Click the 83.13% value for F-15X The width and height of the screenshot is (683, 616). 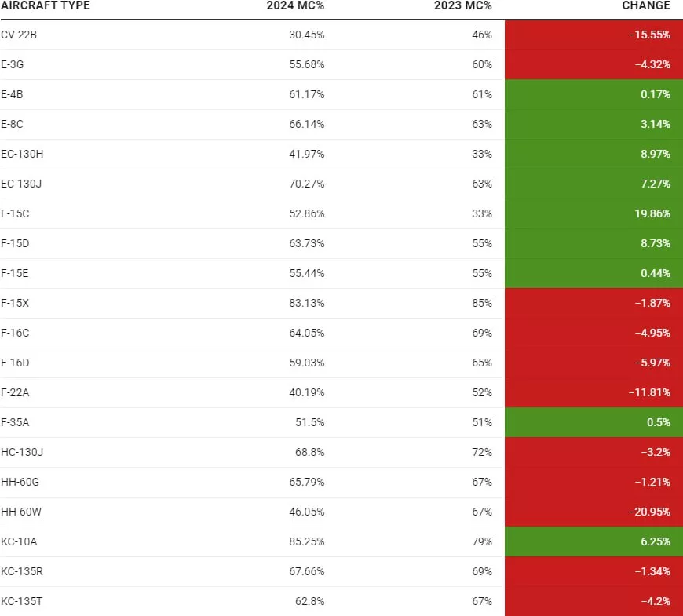[306, 303]
